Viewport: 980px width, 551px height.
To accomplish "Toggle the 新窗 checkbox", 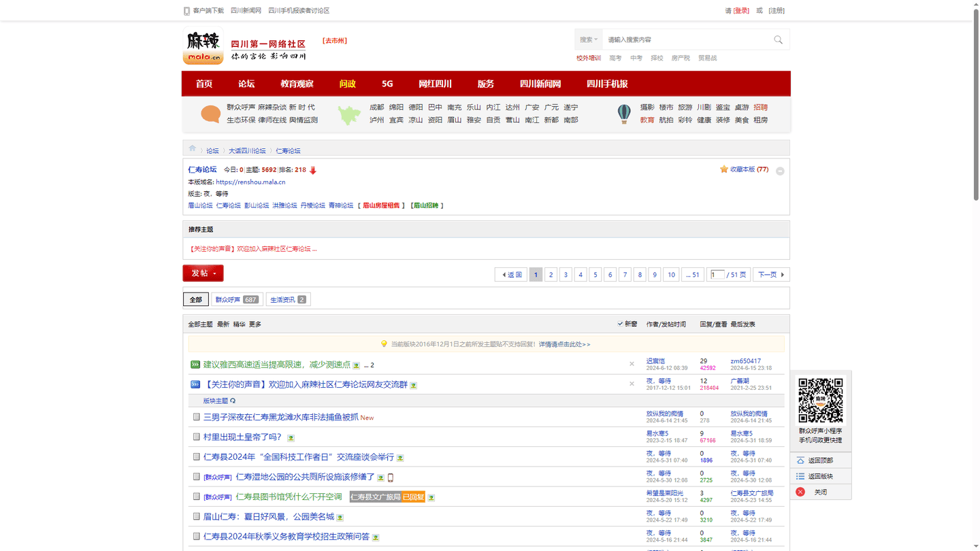I will (620, 324).
